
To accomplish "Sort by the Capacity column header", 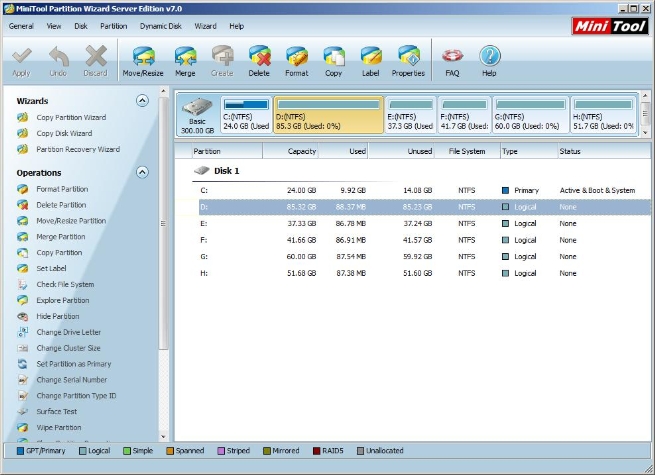I will click(290, 151).
